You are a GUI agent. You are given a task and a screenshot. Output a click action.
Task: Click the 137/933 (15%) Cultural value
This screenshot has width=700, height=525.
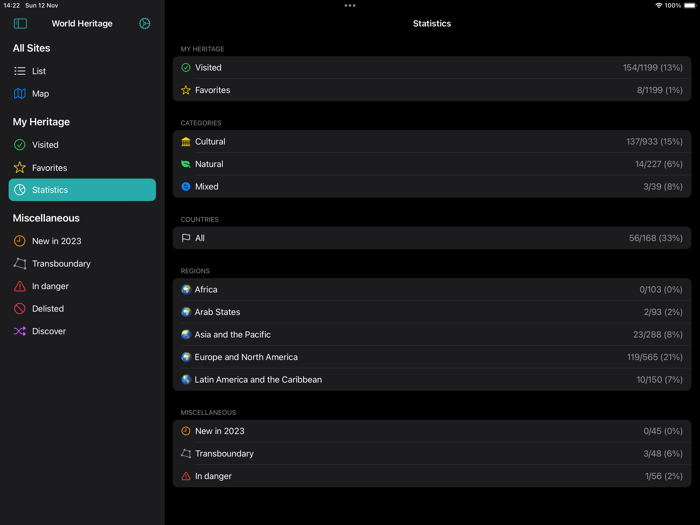pos(654,142)
